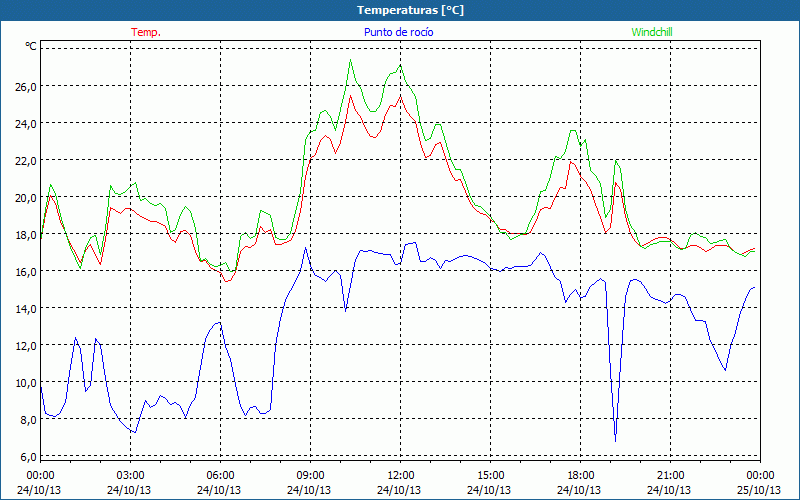Click the red temperature peak at 12:00
This screenshot has height=500, width=800.
(401, 95)
